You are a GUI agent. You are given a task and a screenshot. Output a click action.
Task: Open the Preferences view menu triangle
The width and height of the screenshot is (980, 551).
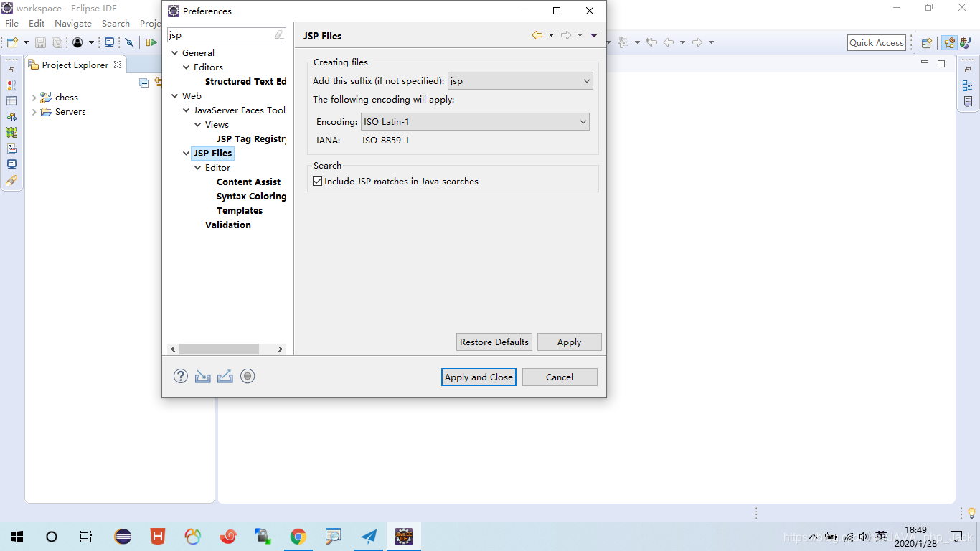point(594,36)
